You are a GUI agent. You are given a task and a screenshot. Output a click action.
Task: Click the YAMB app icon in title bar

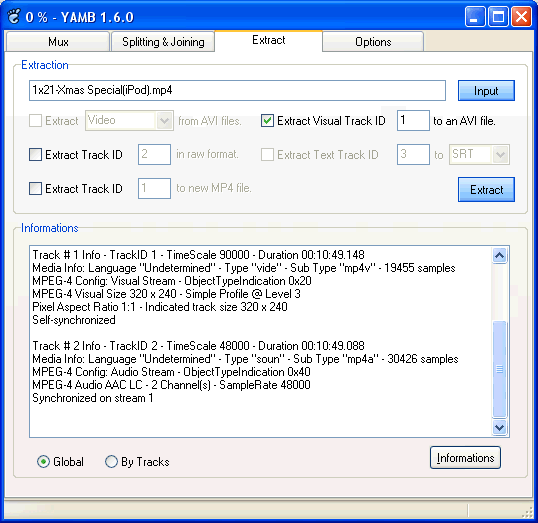pyautogui.click(x=14, y=16)
